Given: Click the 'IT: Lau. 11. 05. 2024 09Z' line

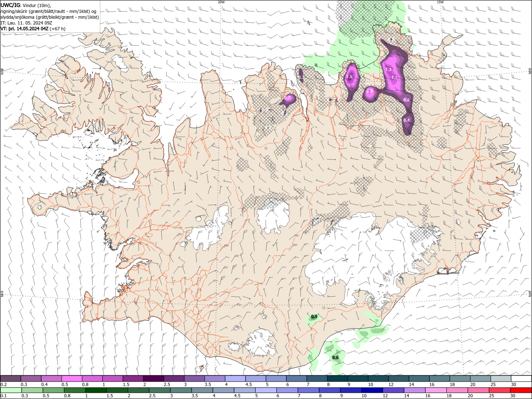Looking at the screenshot, I should click(26, 23).
